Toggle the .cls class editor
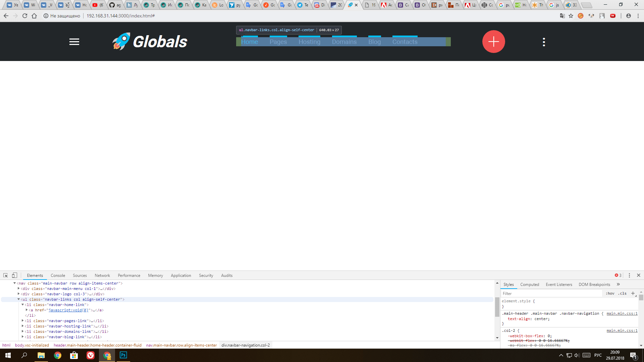 point(623,293)
